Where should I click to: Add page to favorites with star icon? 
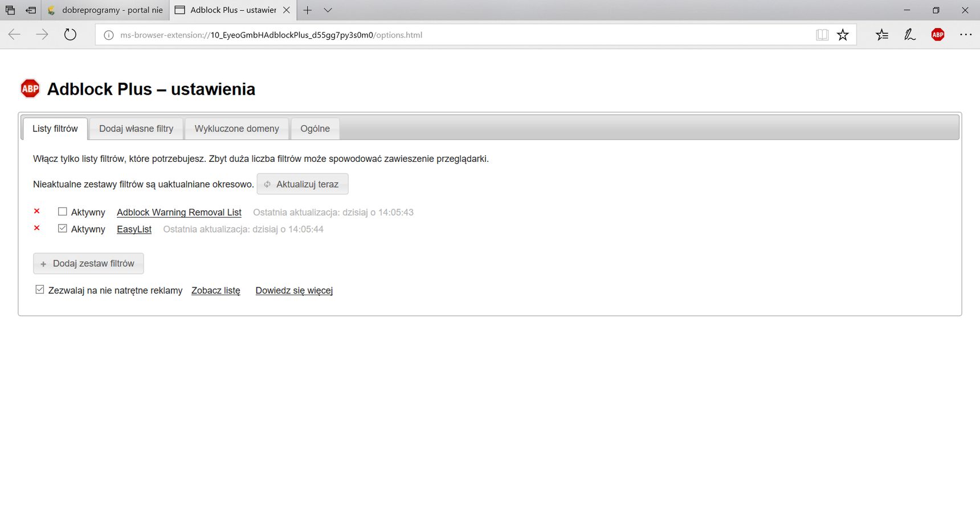(x=843, y=35)
